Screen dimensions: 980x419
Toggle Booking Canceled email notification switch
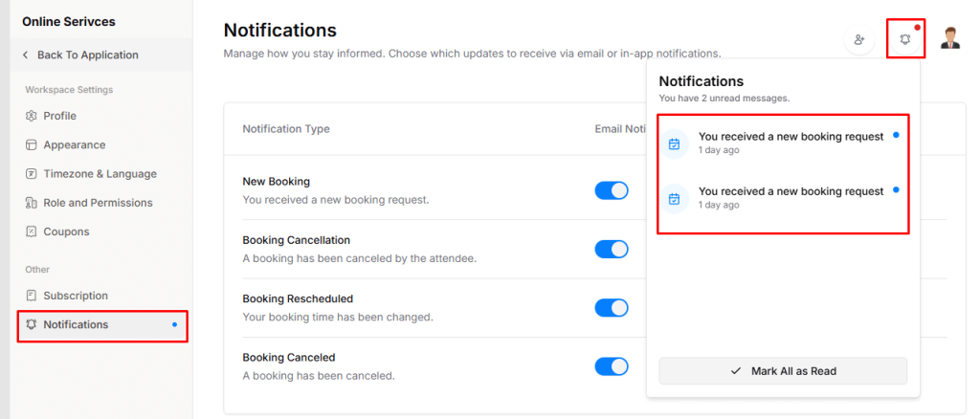612,366
